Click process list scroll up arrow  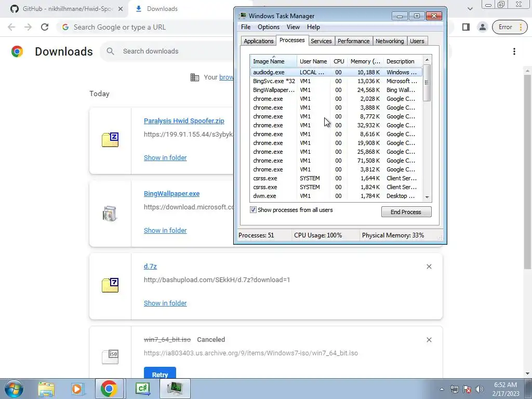click(427, 60)
